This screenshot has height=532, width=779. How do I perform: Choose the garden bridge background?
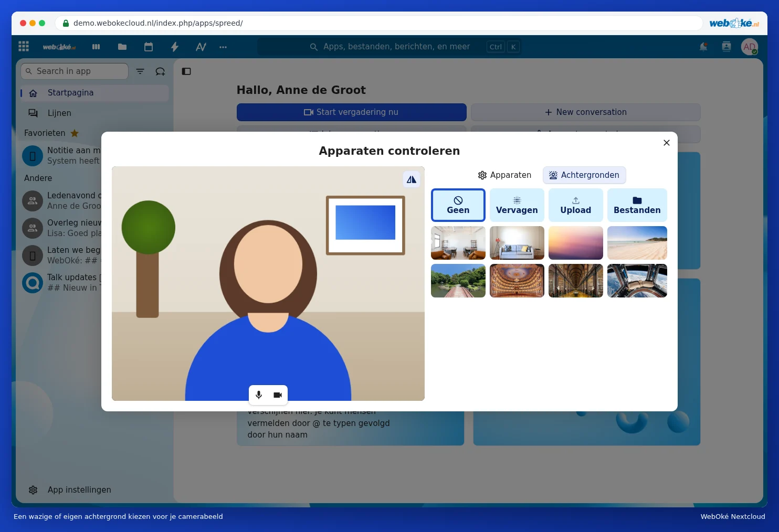pos(458,281)
